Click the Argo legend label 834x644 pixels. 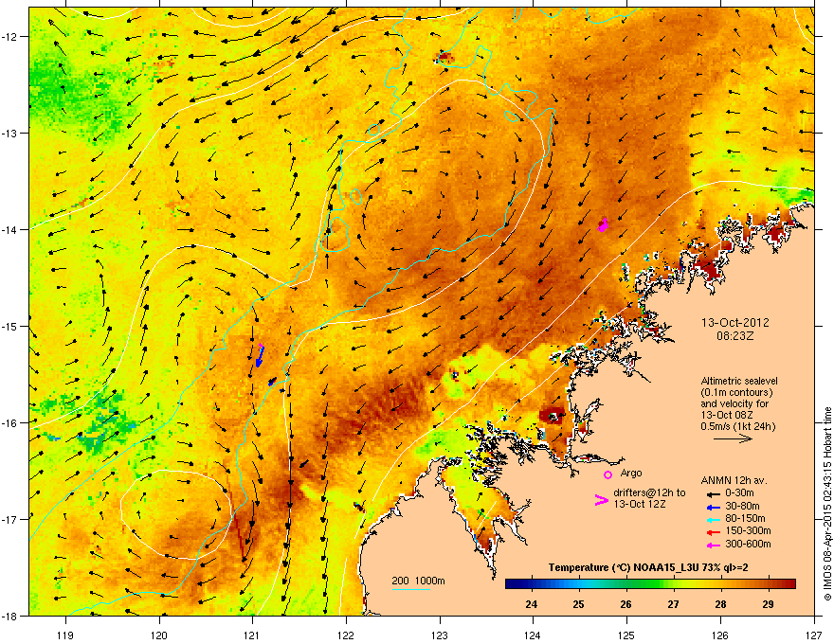click(631, 473)
